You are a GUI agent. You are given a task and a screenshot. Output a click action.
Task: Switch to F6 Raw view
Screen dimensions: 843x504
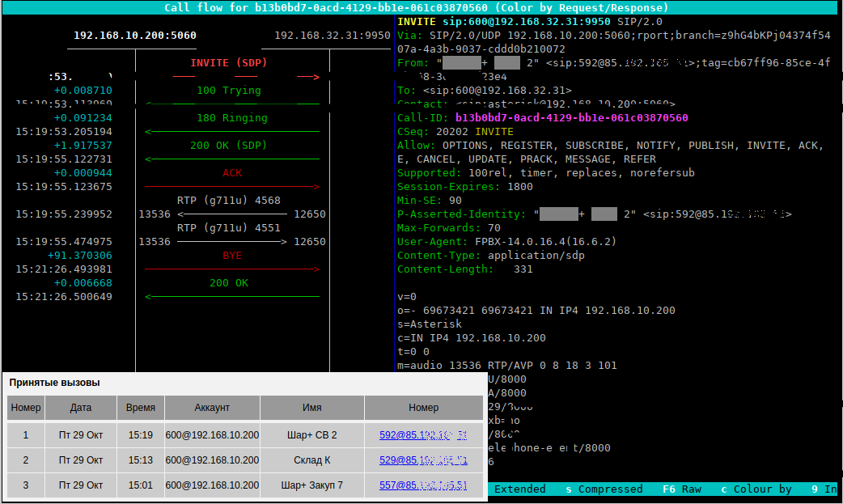coord(681,489)
